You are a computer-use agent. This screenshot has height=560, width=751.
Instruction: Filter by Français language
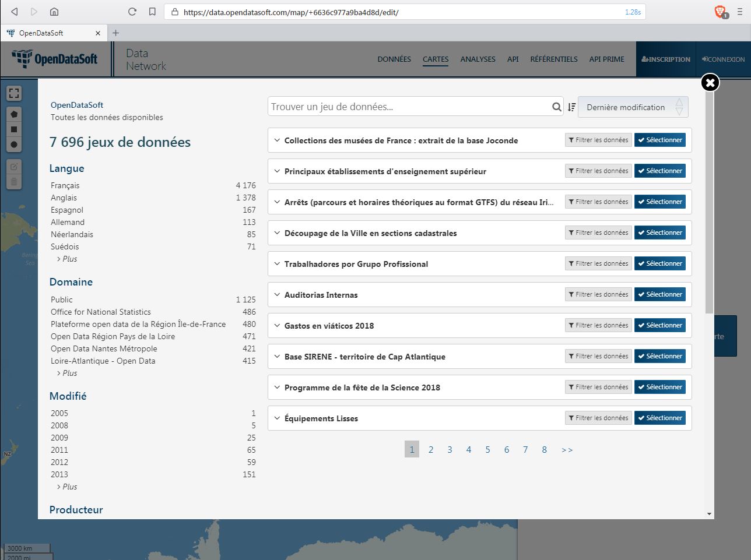[65, 185]
